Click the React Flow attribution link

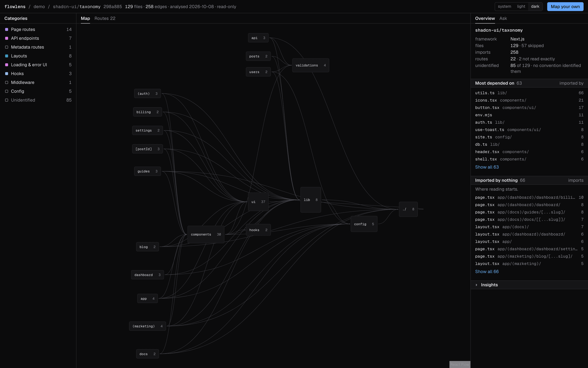[460, 364]
